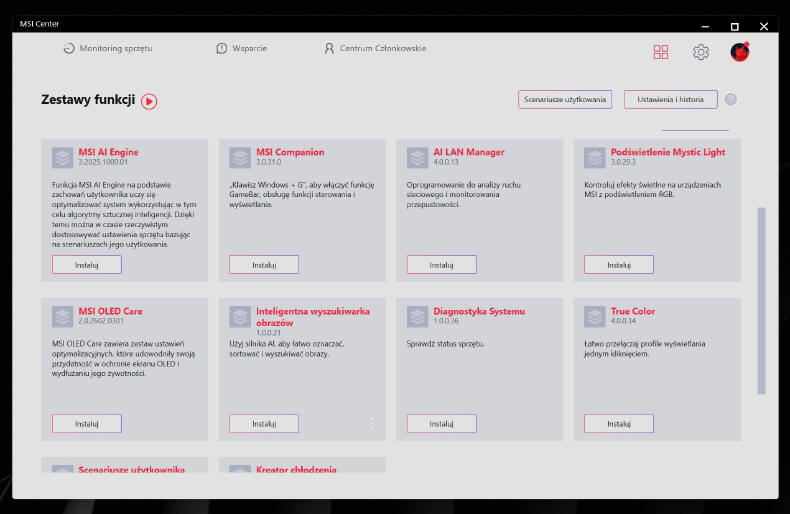Viewport: 790px width, 514px height.
Task: Click the play icon beside Zestawy funkcji
Action: tap(149, 101)
